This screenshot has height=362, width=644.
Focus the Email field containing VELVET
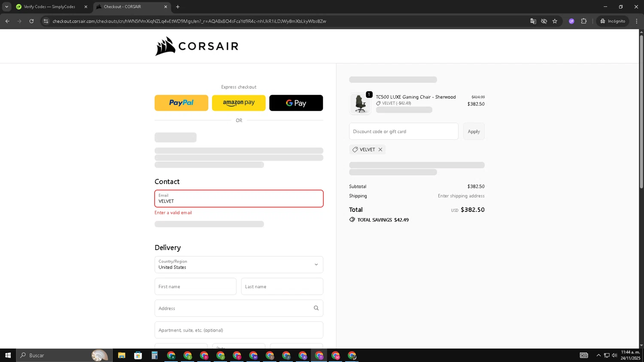tap(239, 199)
